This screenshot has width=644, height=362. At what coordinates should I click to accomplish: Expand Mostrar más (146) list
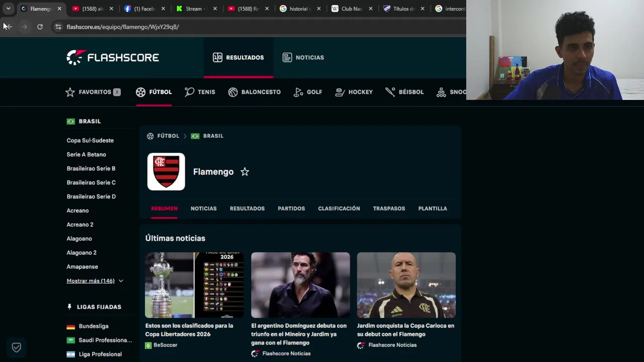pyautogui.click(x=95, y=281)
